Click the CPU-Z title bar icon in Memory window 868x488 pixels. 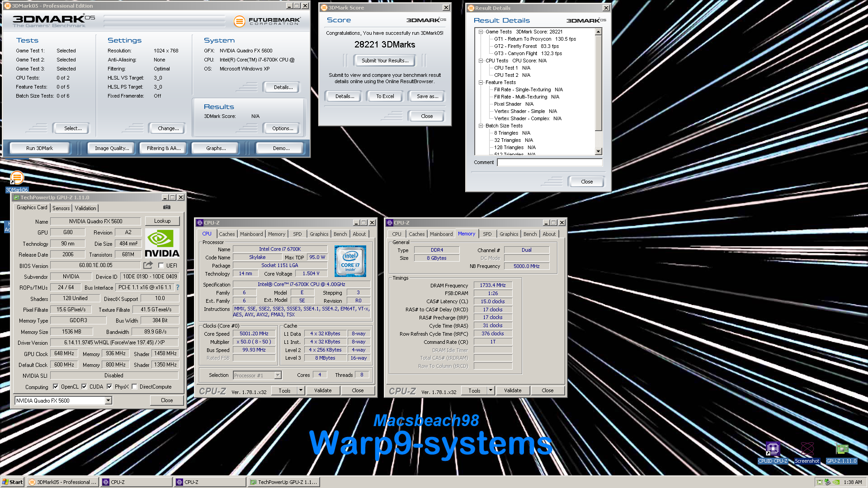click(390, 223)
